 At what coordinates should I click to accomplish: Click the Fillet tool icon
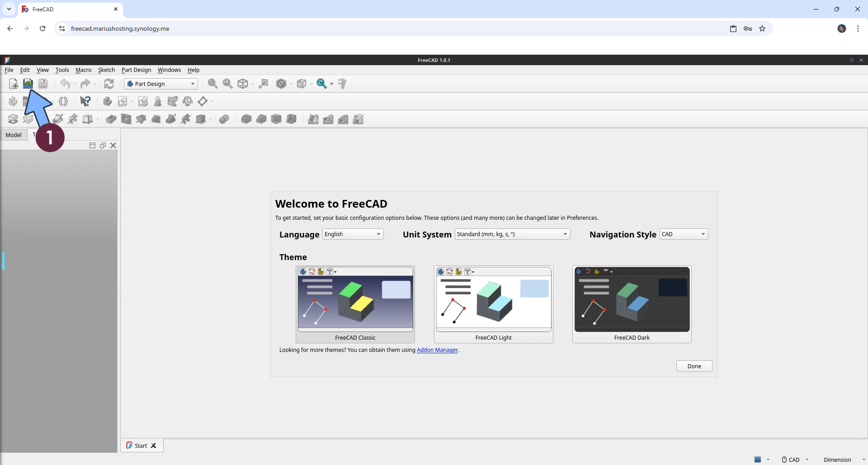[x=246, y=119]
